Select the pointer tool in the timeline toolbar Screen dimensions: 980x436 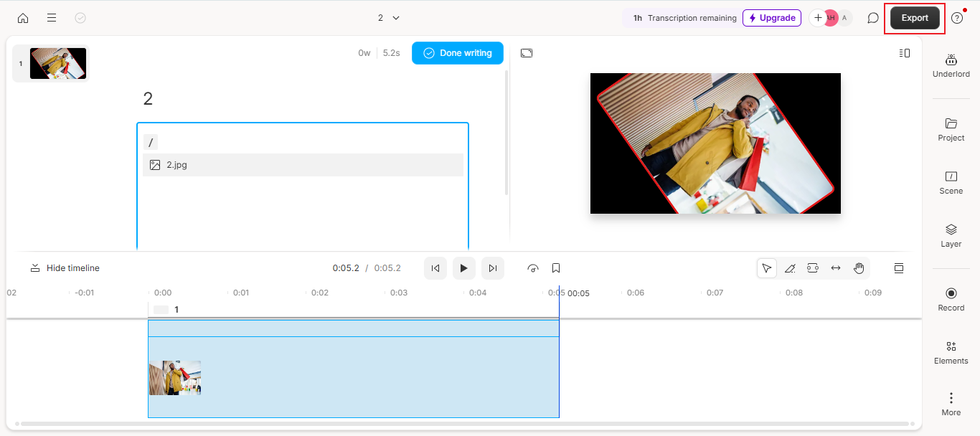click(766, 267)
